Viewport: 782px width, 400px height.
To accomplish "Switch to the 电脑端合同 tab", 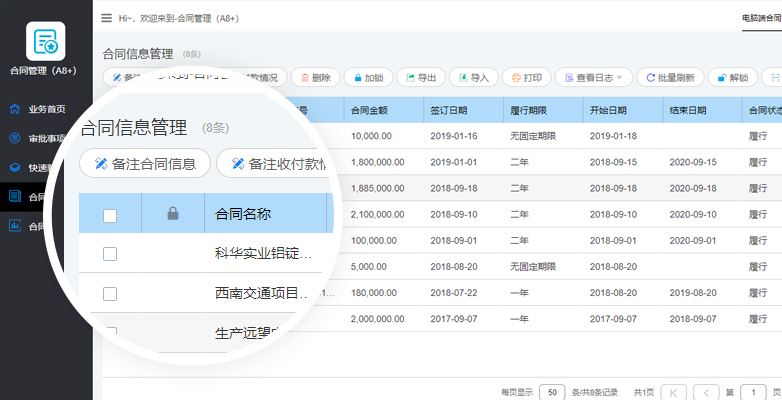I will click(761, 18).
